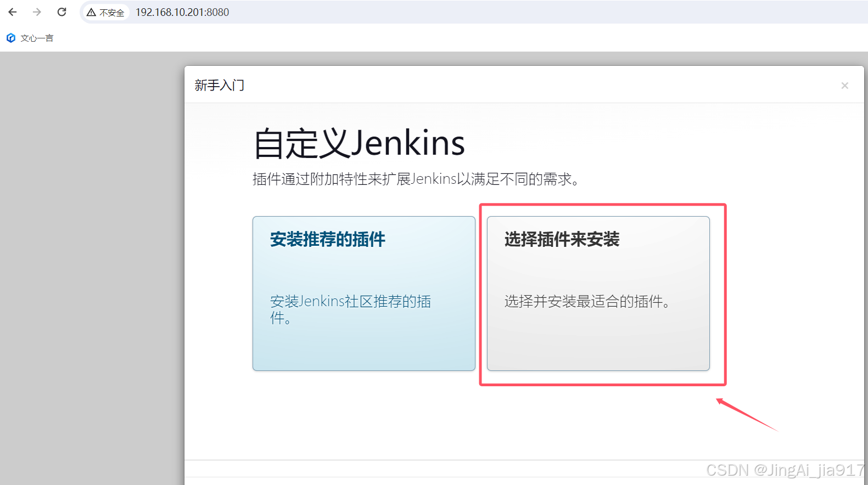Go back using the browser back arrow

tap(13, 12)
